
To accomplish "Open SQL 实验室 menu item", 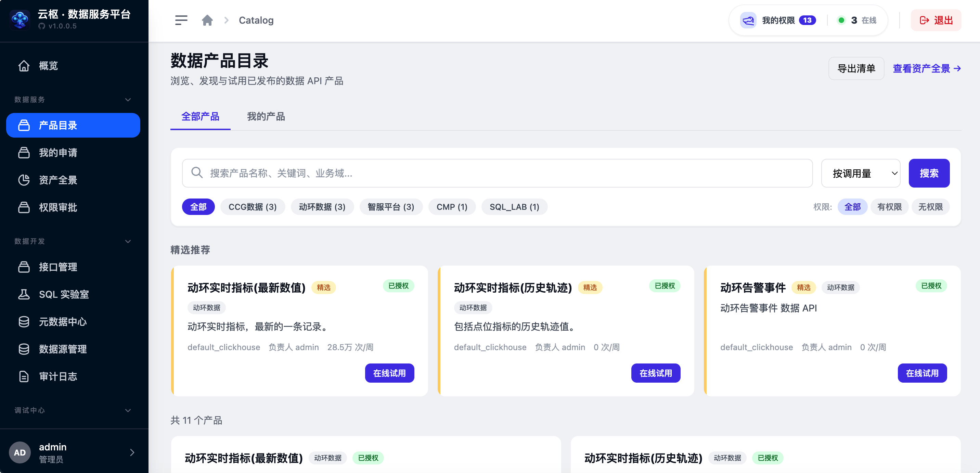I will tap(73, 294).
